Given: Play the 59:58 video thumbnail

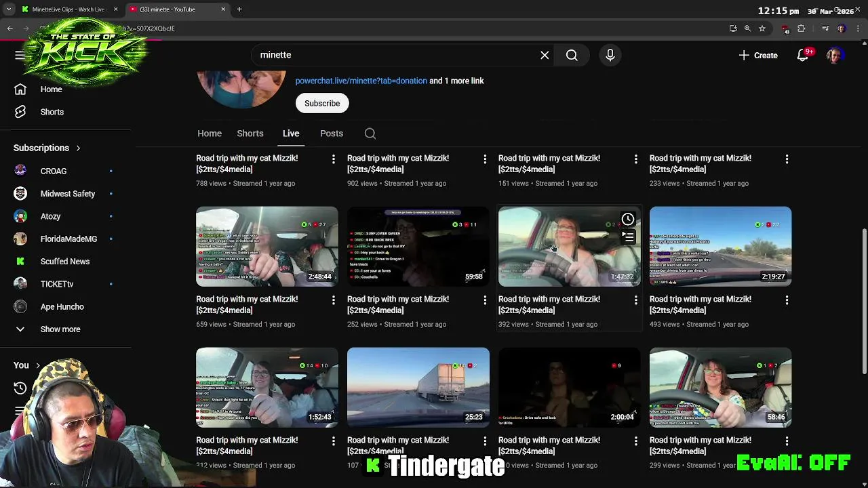Looking at the screenshot, I should pos(418,246).
